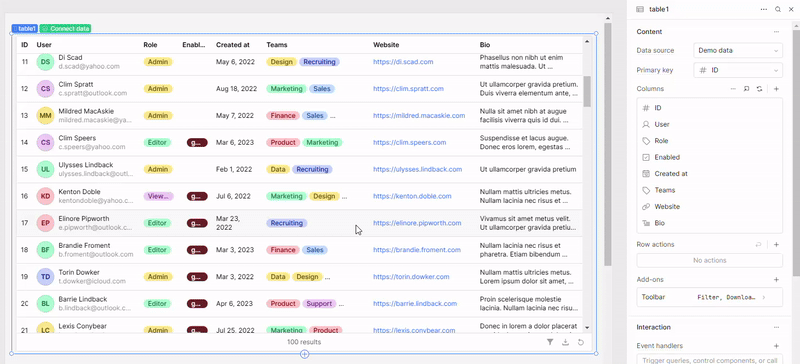Open the https://mildred.macaskie.com link
Screen dimensions: 800x364
coord(419,116)
